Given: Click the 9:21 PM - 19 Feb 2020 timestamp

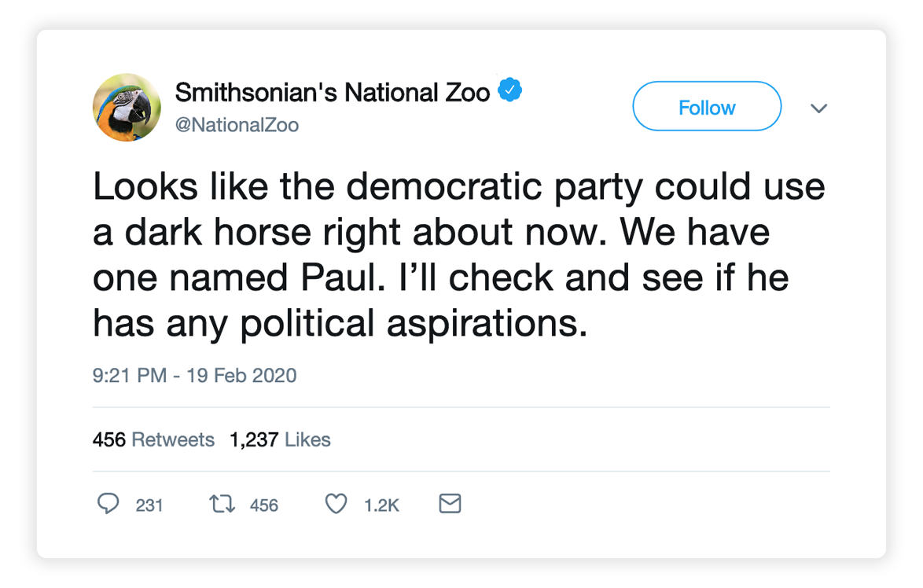Looking at the screenshot, I should click(194, 375).
